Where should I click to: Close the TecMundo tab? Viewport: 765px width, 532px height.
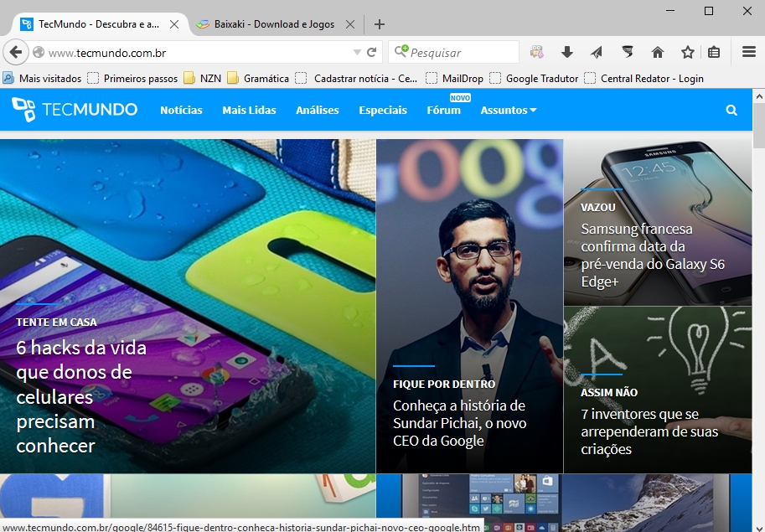click(x=174, y=24)
